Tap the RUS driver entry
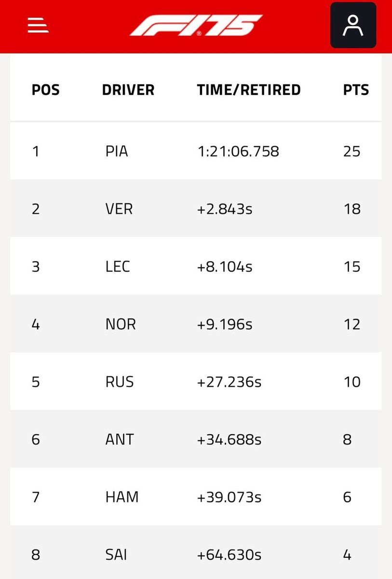392x579 pixels. [120, 382]
